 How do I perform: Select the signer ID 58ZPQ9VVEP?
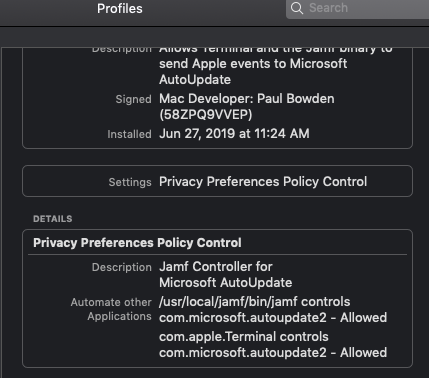(x=206, y=115)
